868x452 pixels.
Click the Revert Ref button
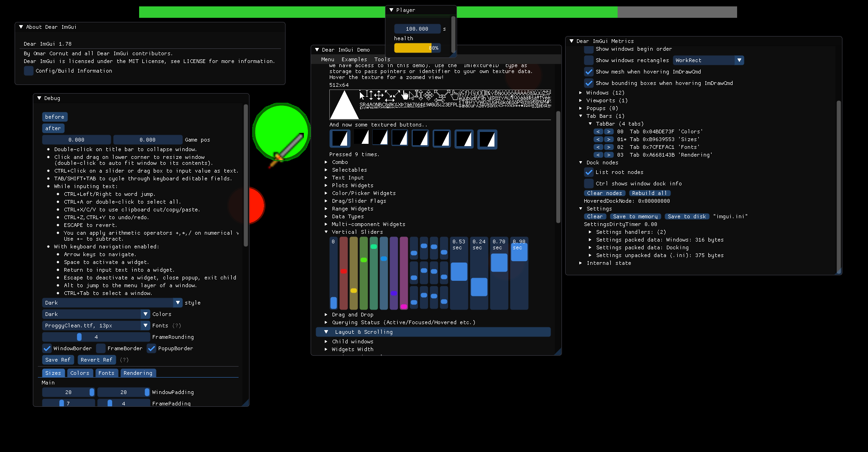[x=96, y=360]
